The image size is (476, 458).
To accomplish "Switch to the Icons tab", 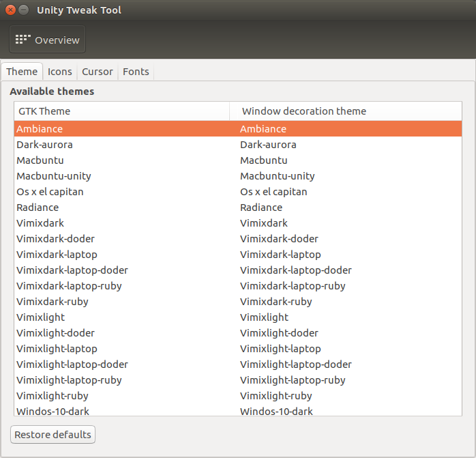I will 60,72.
